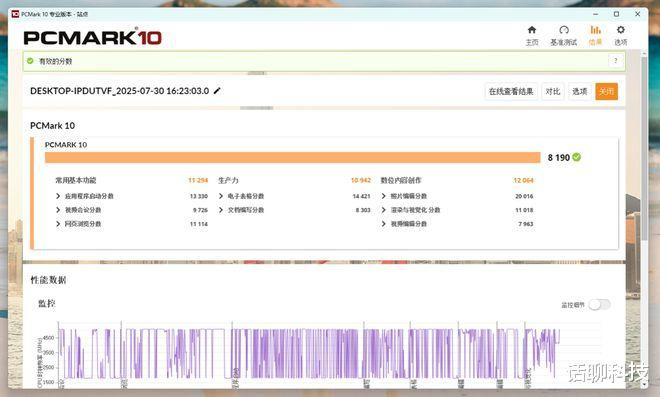This screenshot has height=397, width=660.
Task: Expand the app start-up score (应用程序启动分数) row
Action: (85, 196)
